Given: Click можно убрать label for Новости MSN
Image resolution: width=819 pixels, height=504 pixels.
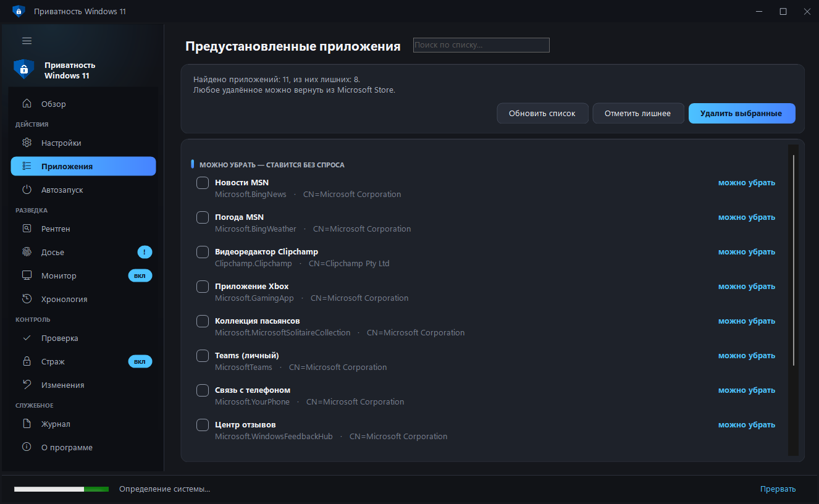Looking at the screenshot, I should [x=746, y=183].
